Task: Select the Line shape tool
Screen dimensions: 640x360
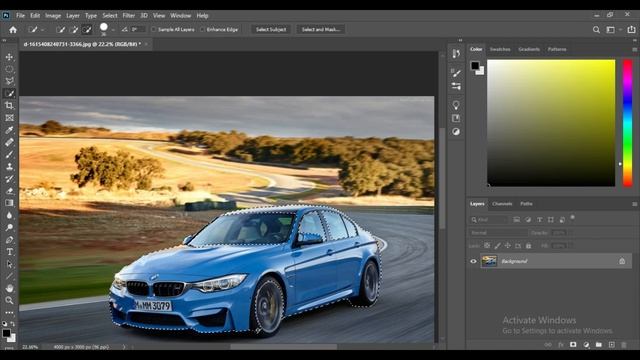Action: click(9, 276)
